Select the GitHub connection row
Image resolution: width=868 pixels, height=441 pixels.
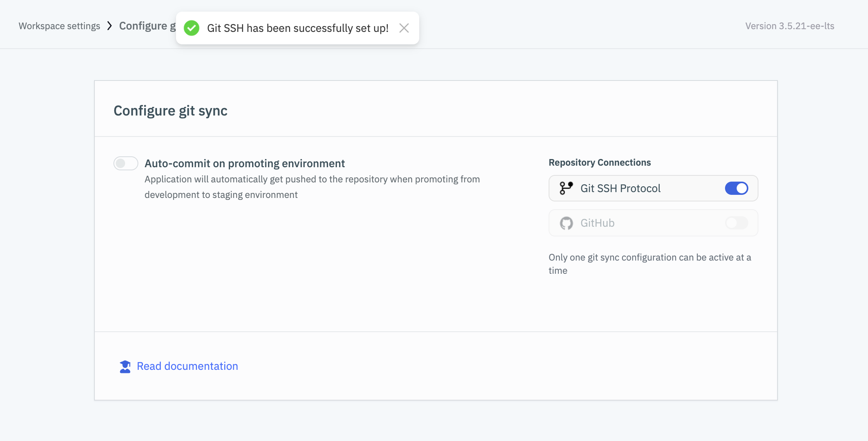597,223
